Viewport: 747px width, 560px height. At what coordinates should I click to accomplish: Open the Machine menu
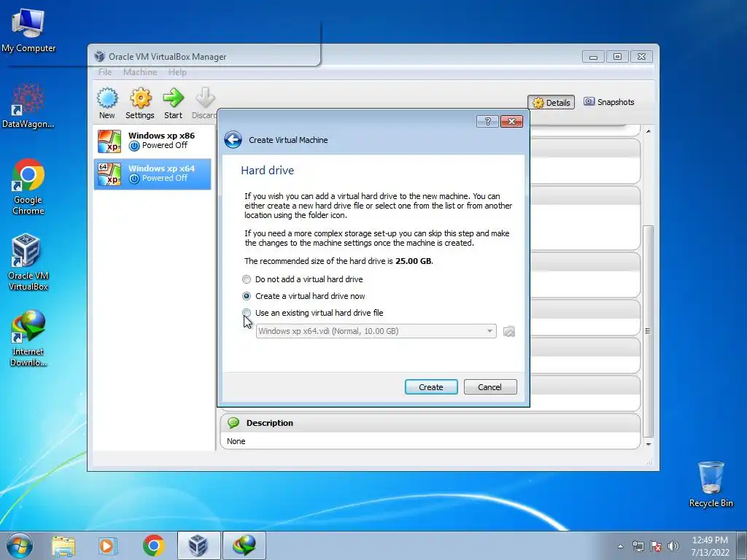pos(140,72)
